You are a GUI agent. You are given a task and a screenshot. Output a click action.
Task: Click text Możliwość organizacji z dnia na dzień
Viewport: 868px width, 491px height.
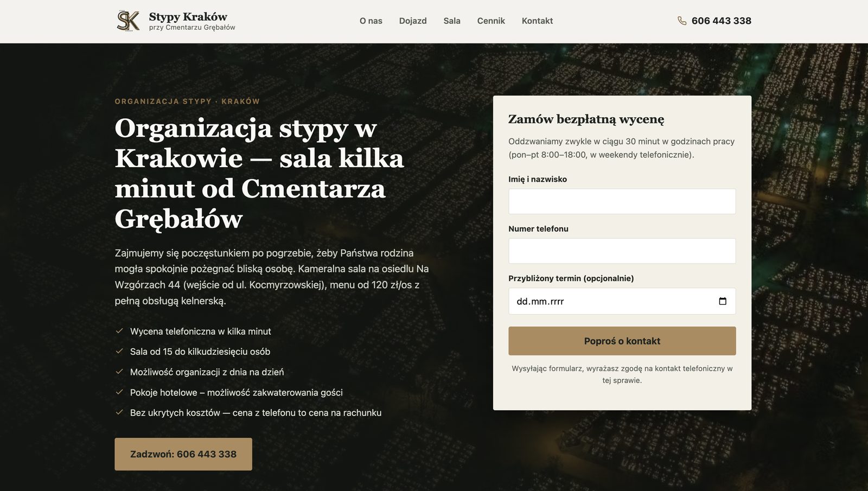coord(207,372)
